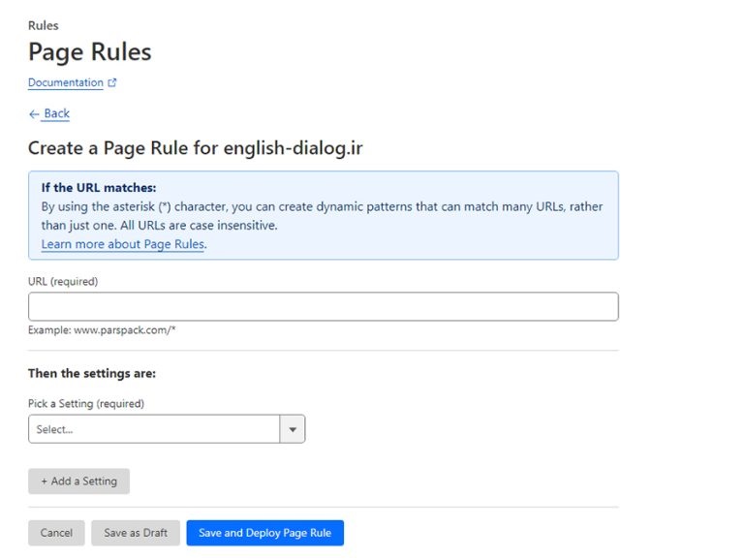Go back using the Back link
This screenshot has height=560, width=744.
pos(56,113)
